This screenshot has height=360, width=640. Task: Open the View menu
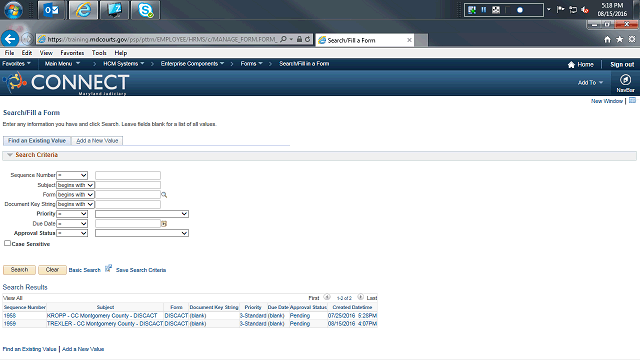(x=46, y=53)
